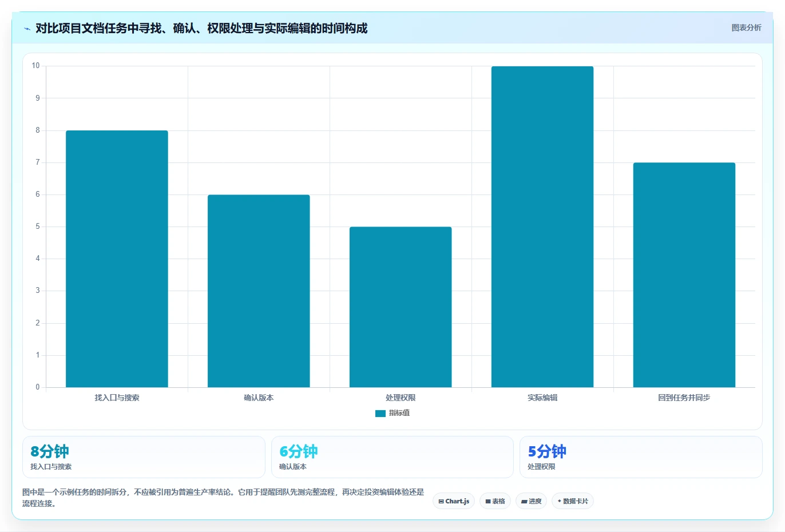Click the 进度 tag chip
The height and width of the screenshot is (532, 785).
coord(531,501)
